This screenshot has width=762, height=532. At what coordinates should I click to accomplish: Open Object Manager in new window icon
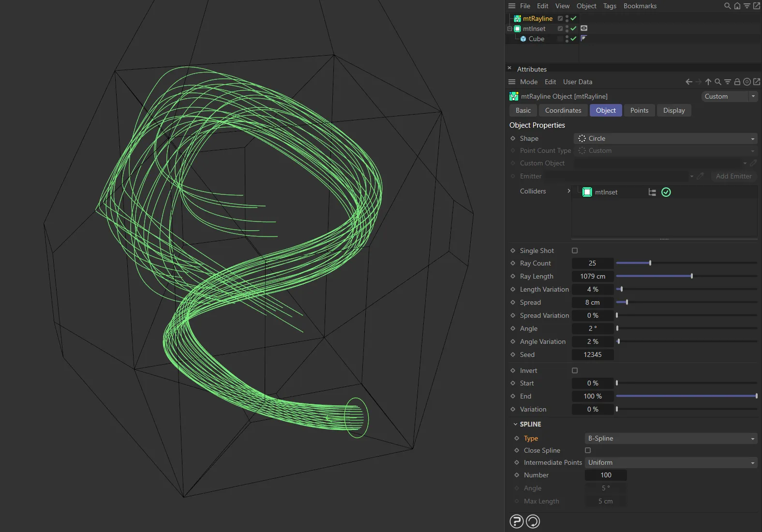click(757, 6)
